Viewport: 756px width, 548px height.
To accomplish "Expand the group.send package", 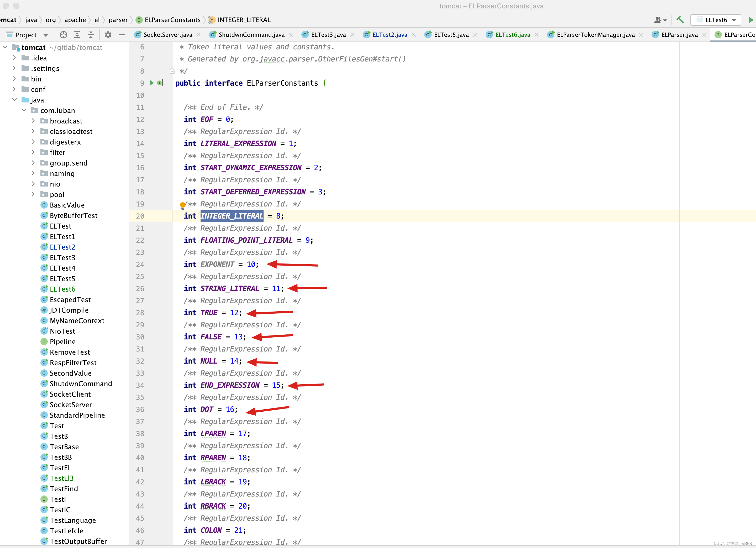I will tap(33, 163).
